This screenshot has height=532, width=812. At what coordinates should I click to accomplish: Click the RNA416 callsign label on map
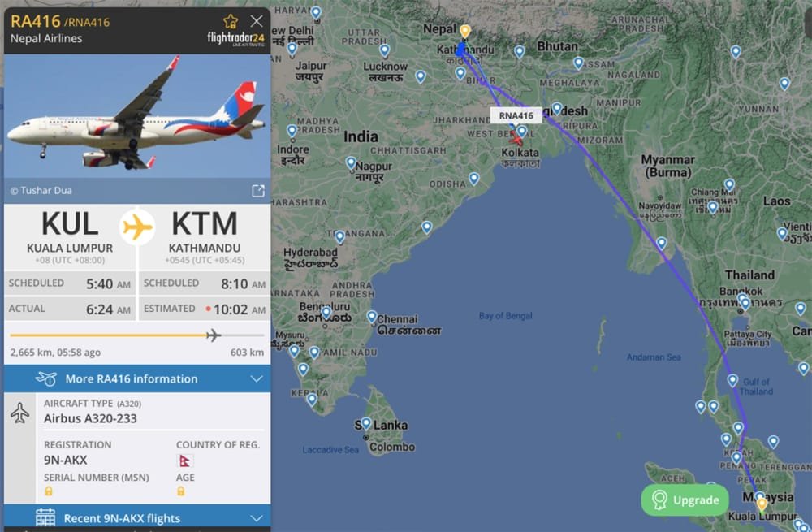[x=516, y=115]
